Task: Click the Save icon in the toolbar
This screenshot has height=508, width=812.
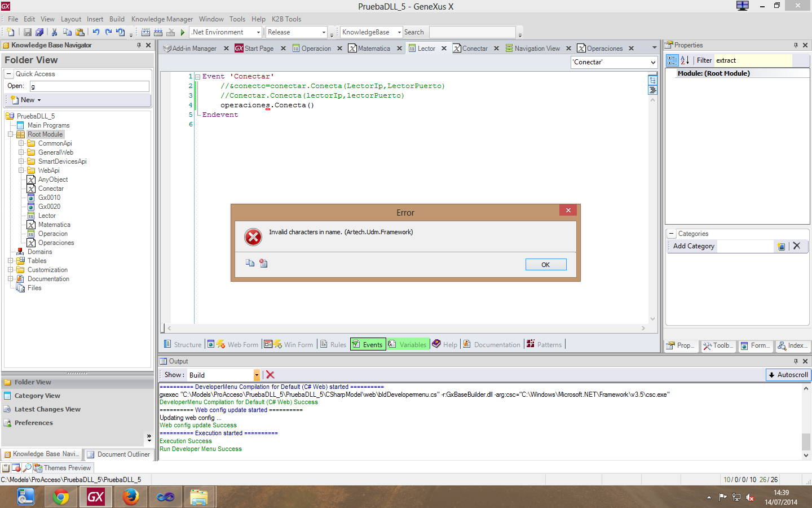Action: pos(27,32)
